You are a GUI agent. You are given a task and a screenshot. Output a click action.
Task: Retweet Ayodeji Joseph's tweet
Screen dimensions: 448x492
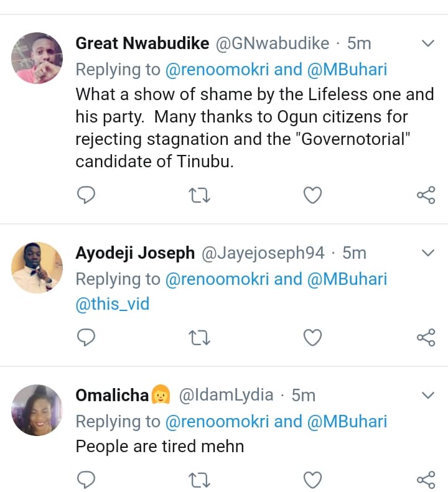pyautogui.click(x=199, y=337)
